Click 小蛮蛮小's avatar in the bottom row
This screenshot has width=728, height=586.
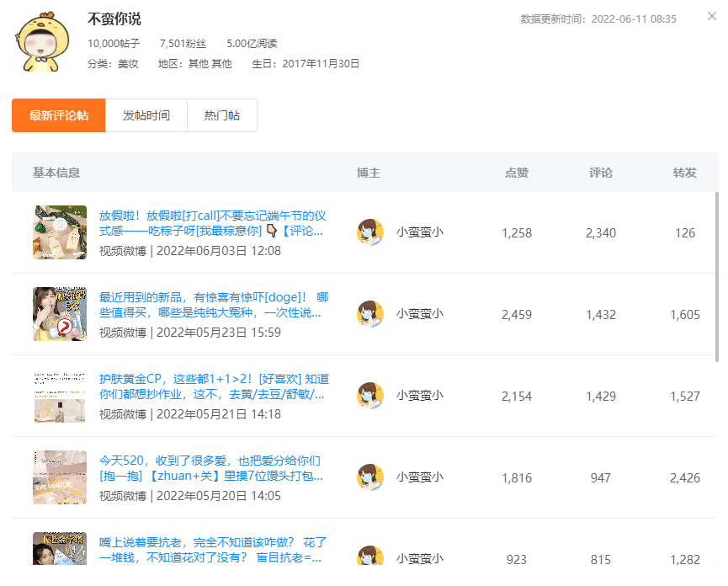(x=370, y=556)
